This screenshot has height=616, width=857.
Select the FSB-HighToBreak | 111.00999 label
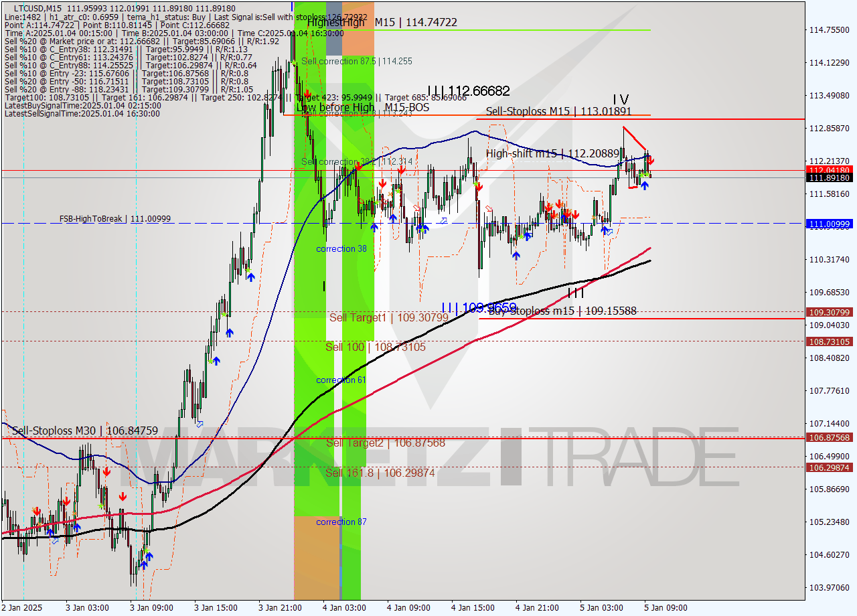pos(115,219)
